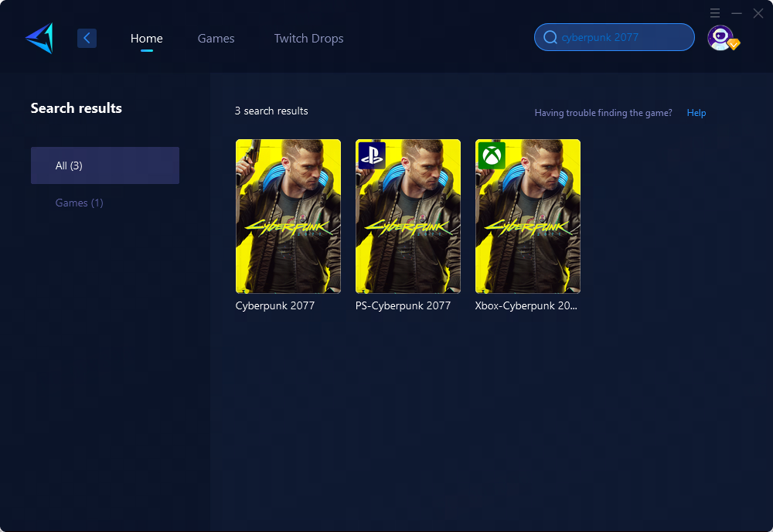Open the Twitch Drops tab
The width and height of the screenshot is (773, 532).
point(308,39)
